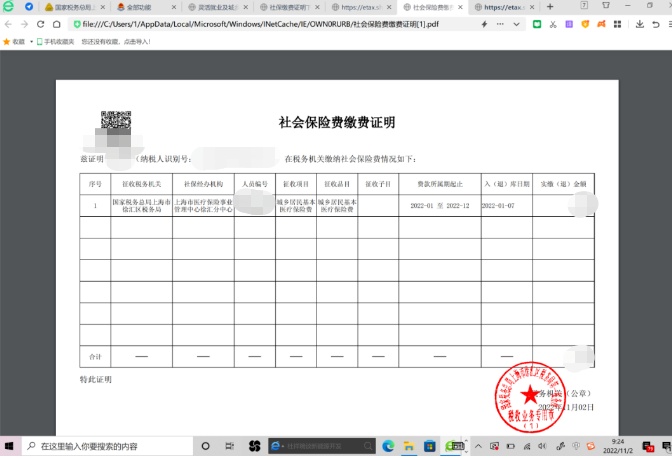
Task: Expand the address bar dropdown arrow
Action: coord(516,24)
